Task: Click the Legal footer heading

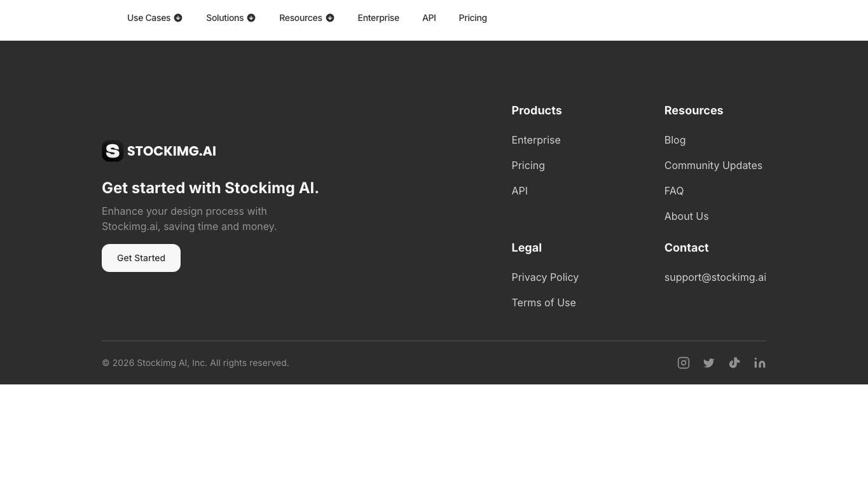Action: pos(527,248)
